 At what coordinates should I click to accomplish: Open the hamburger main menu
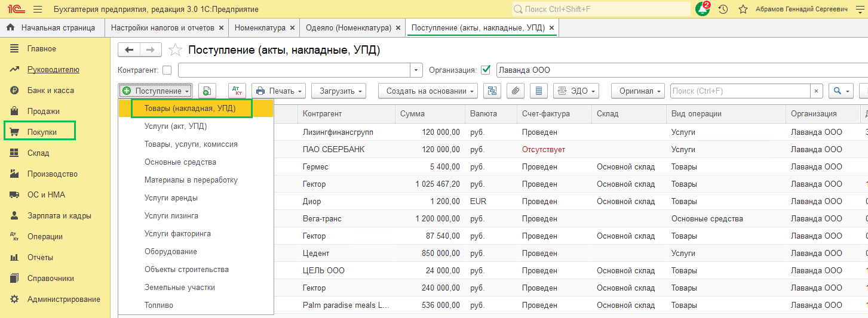click(x=38, y=10)
